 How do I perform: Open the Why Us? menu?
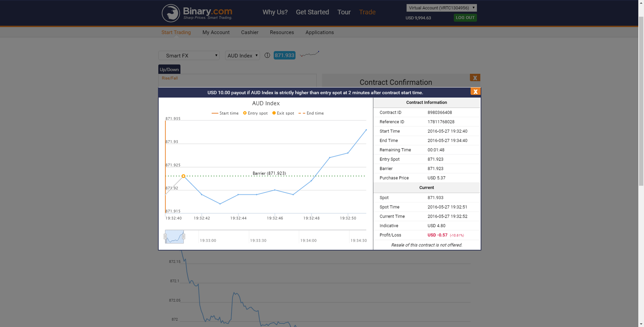pos(275,12)
